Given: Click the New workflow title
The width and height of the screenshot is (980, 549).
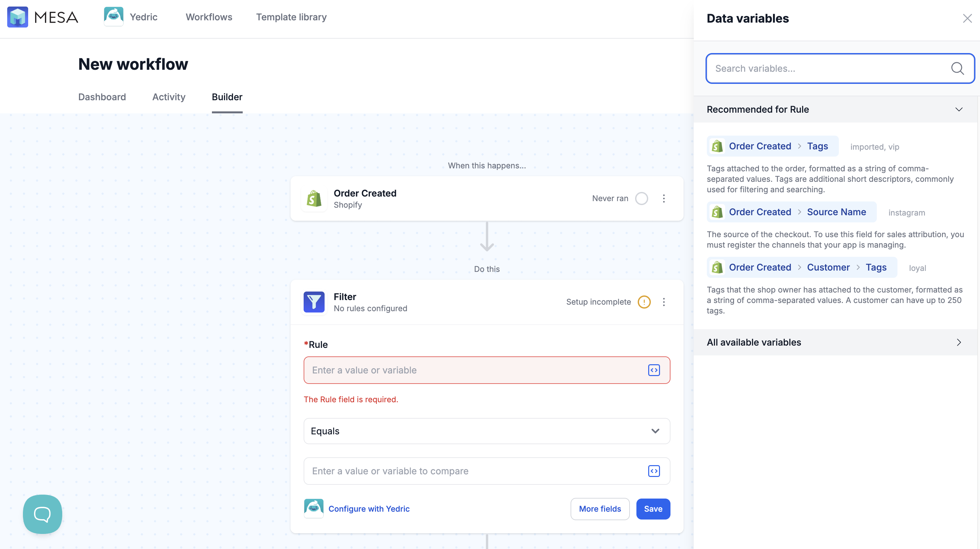Looking at the screenshot, I should (x=133, y=64).
